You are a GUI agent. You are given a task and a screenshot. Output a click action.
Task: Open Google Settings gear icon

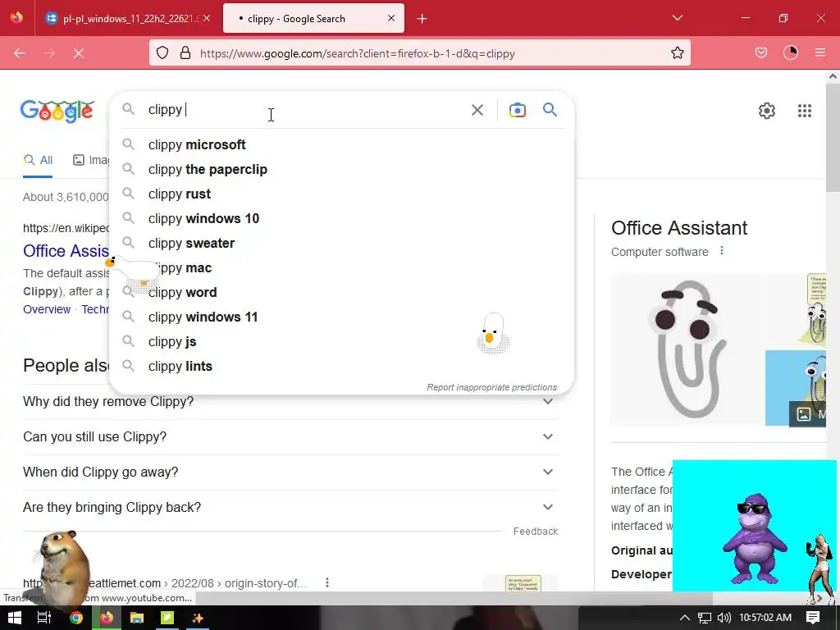(767, 111)
